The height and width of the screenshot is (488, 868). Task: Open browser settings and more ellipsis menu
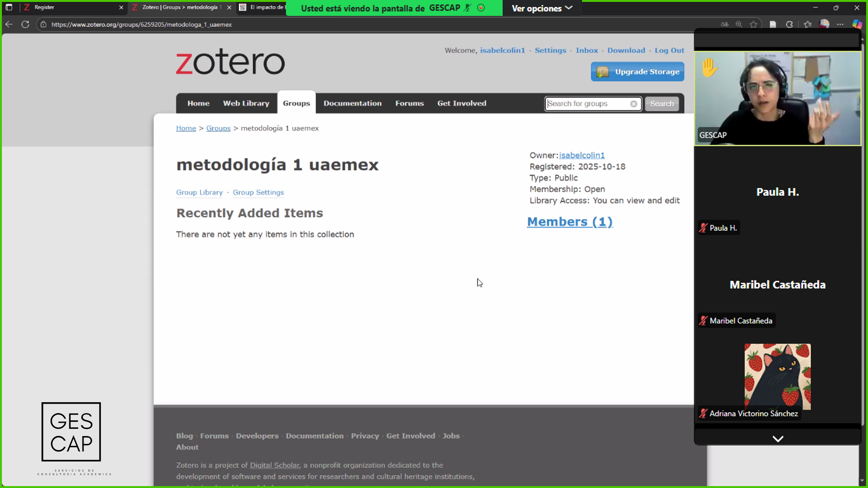[840, 24]
